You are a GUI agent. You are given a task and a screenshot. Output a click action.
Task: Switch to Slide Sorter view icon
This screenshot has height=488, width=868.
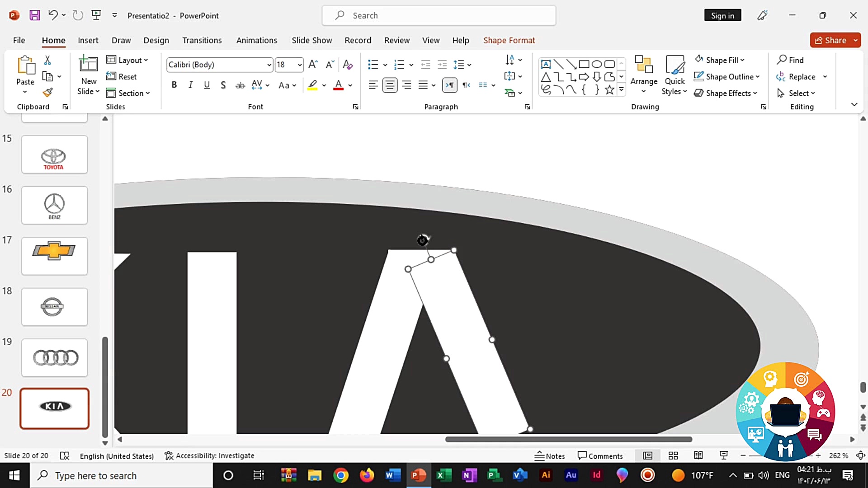click(x=673, y=455)
